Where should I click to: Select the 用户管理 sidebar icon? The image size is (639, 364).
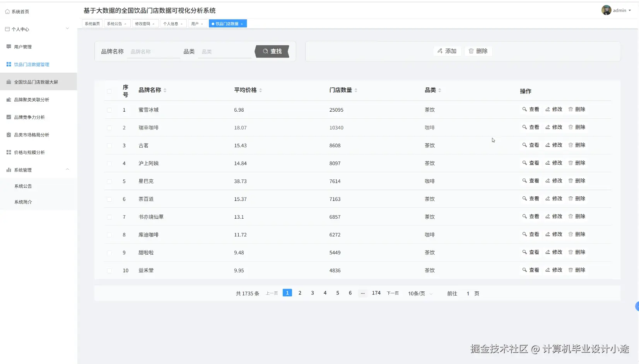tap(8, 46)
